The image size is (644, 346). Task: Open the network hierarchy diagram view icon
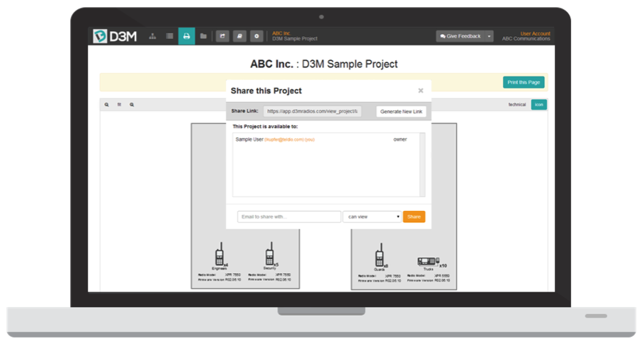152,36
